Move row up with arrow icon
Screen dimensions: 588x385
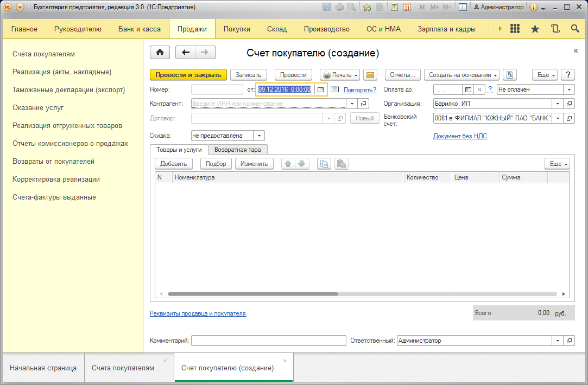(x=288, y=164)
